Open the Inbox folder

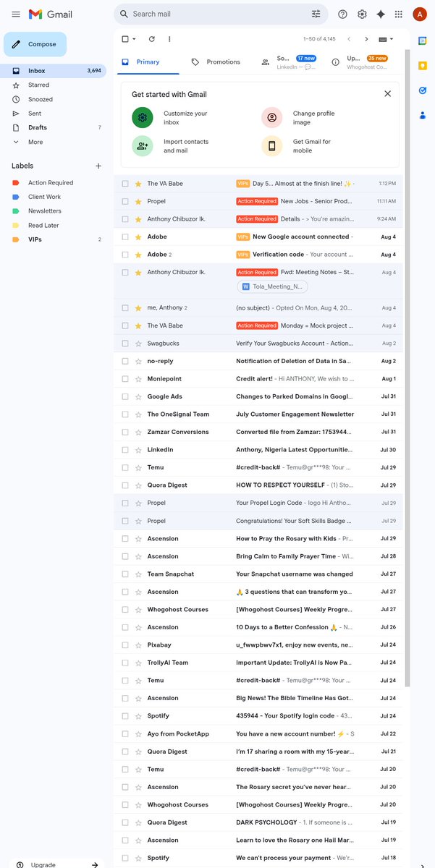coord(53,71)
